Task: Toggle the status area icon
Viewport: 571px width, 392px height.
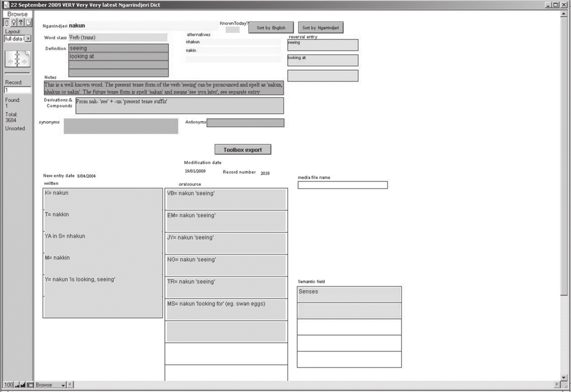Action: tap(30, 385)
